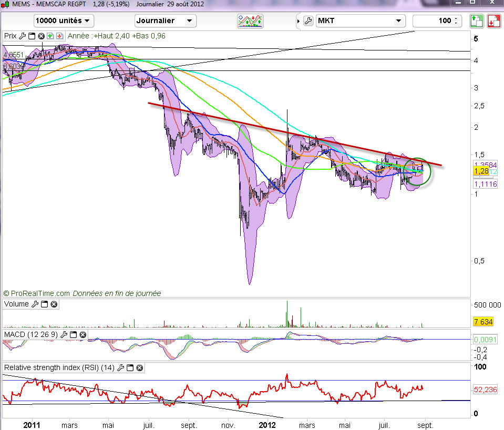
Task: Click green up arrow in Prix panel
Action: (50, 36)
